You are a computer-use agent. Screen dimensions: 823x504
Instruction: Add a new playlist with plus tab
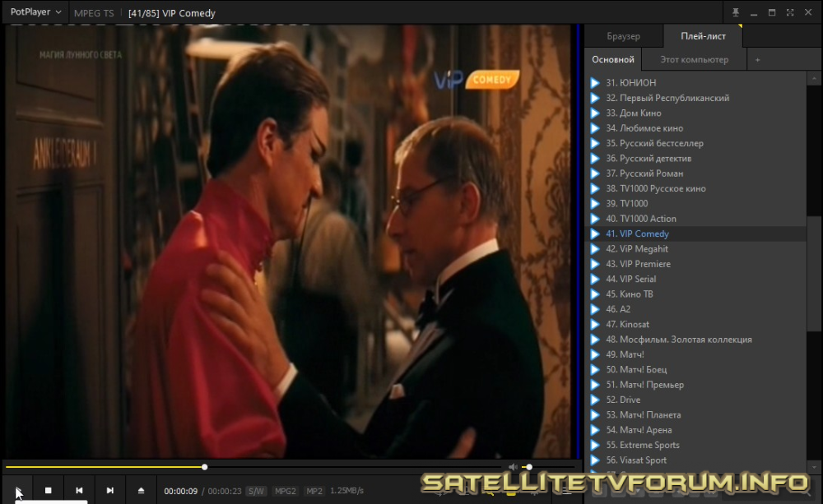click(757, 60)
